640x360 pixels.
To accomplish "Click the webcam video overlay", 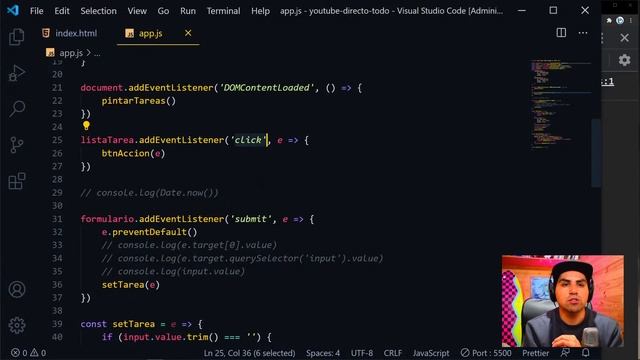I will pyautogui.click(x=563, y=301).
